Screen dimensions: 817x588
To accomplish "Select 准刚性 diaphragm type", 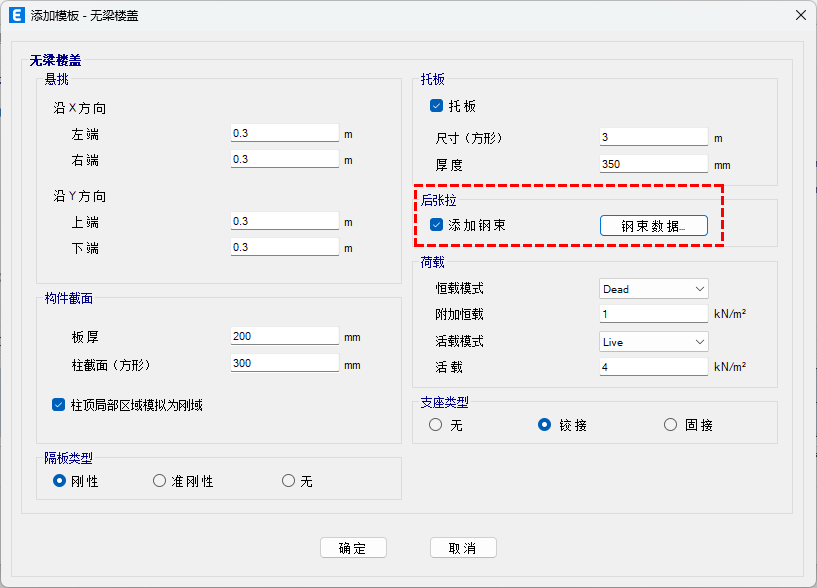I will click(x=160, y=481).
